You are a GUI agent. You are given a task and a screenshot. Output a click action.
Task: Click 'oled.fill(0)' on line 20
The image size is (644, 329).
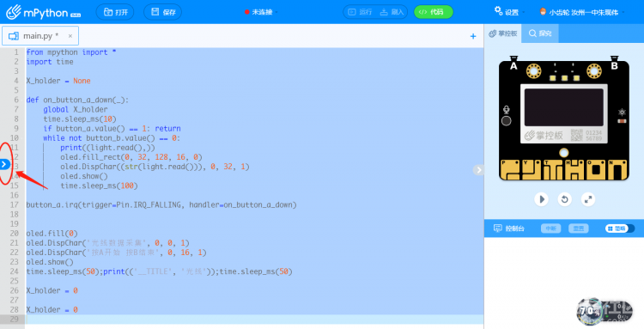(52, 234)
